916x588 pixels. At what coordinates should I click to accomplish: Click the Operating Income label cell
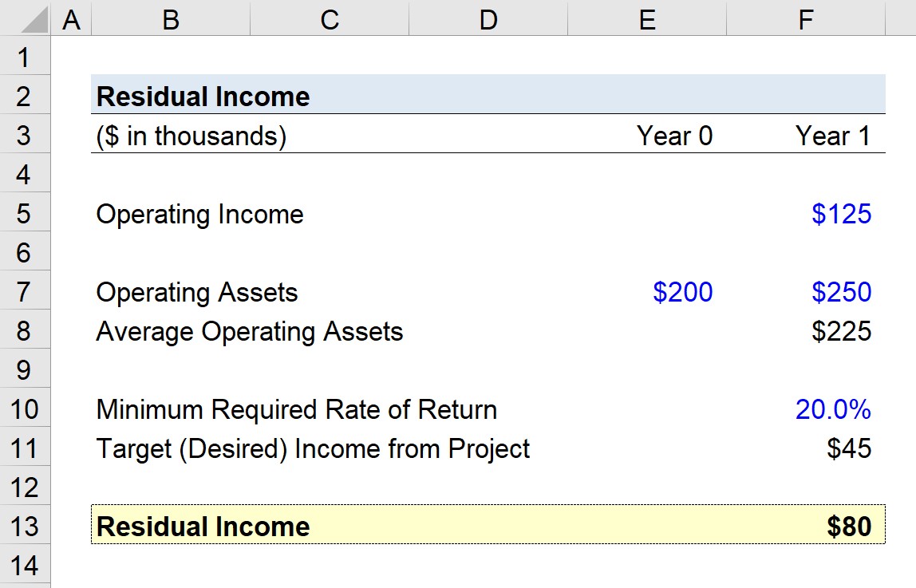click(x=199, y=213)
